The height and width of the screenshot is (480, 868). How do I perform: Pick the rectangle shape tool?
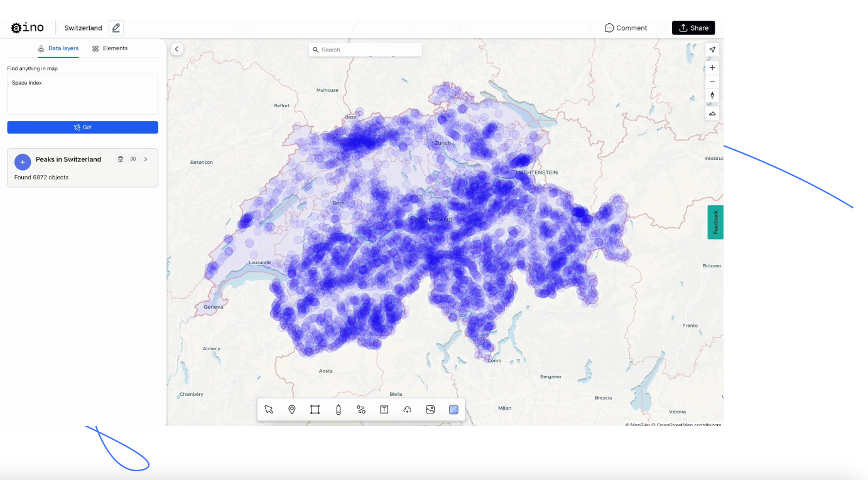[x=315, y=410]
